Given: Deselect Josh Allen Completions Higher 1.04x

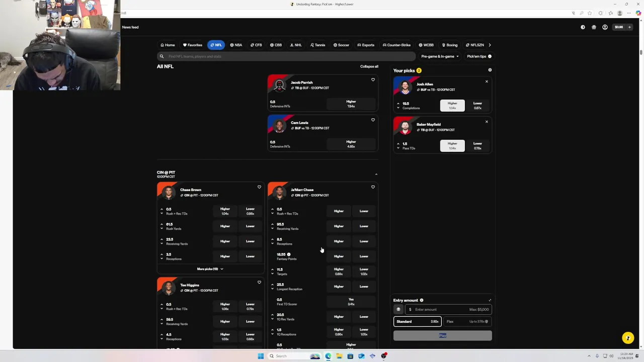Looking at the screenshot, I should tap(452, 105).
